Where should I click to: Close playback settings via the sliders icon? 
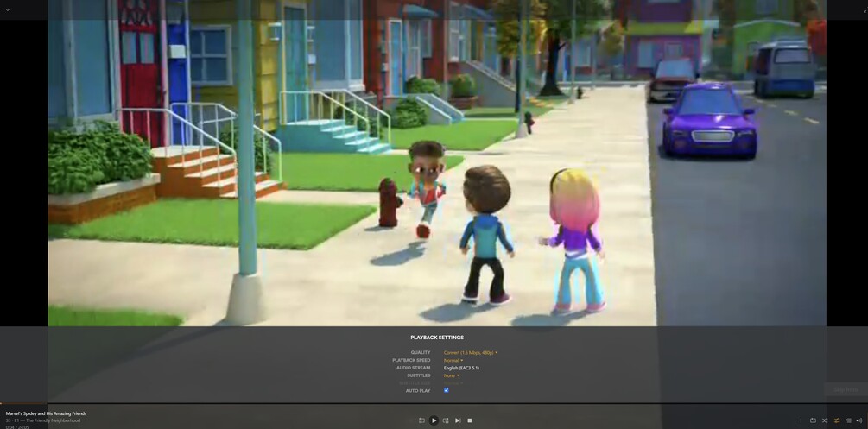[836, 420]
